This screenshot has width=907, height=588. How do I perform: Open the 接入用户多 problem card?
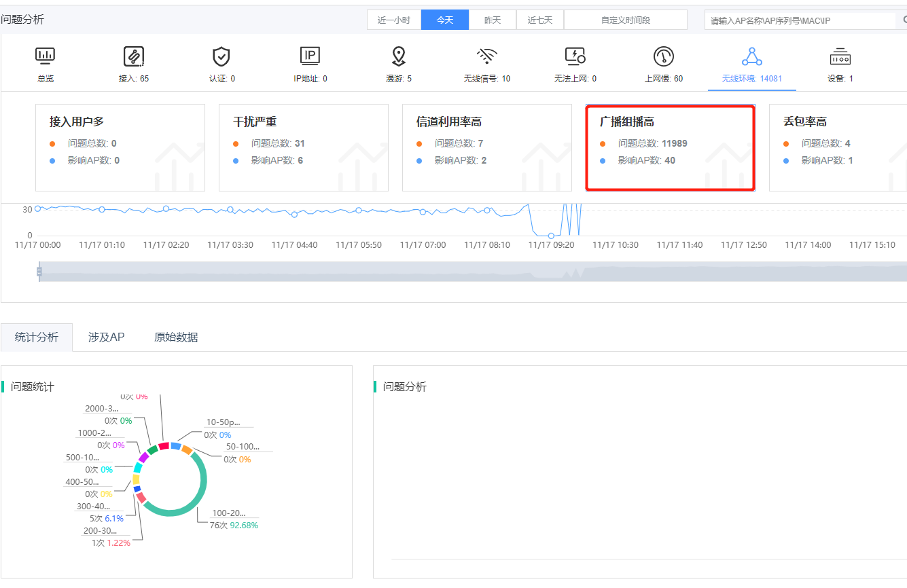coord(120,147)
